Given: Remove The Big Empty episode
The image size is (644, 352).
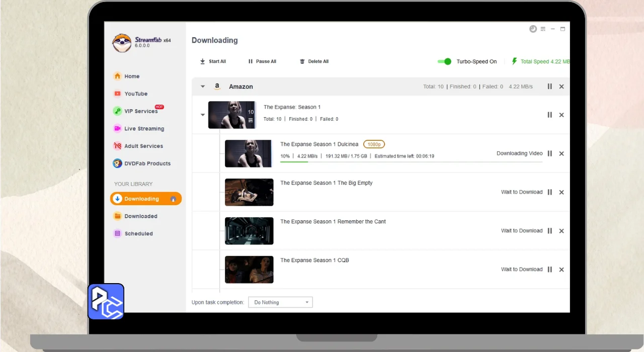Looking at the screenshot, I should pyautogui.click(x=561, y=192).
